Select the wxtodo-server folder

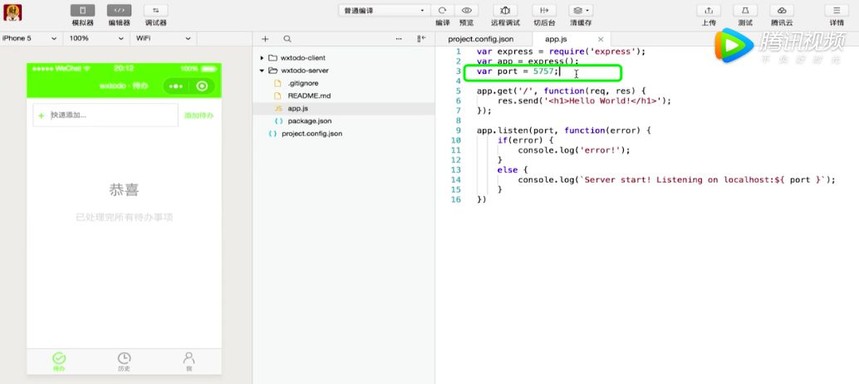[305, 70]
